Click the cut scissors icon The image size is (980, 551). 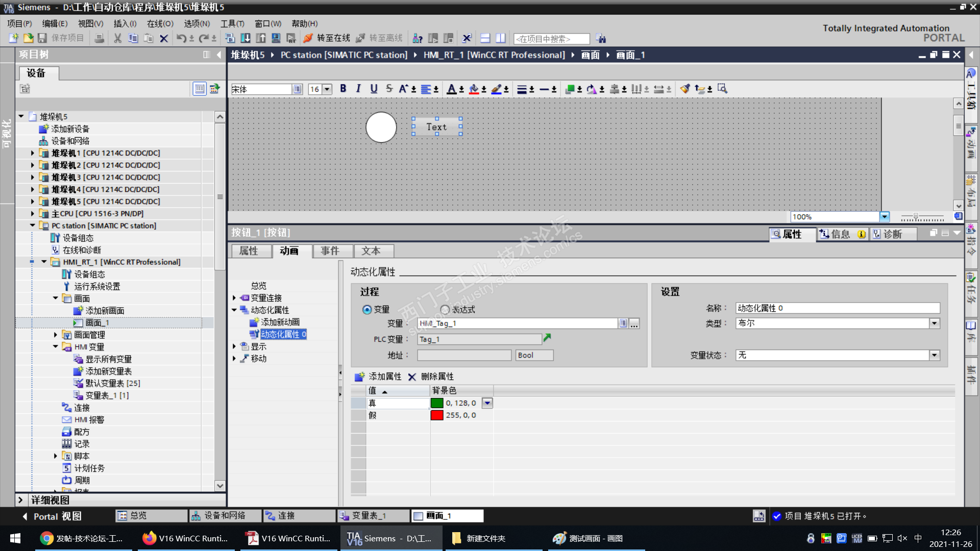pos(118,38)
